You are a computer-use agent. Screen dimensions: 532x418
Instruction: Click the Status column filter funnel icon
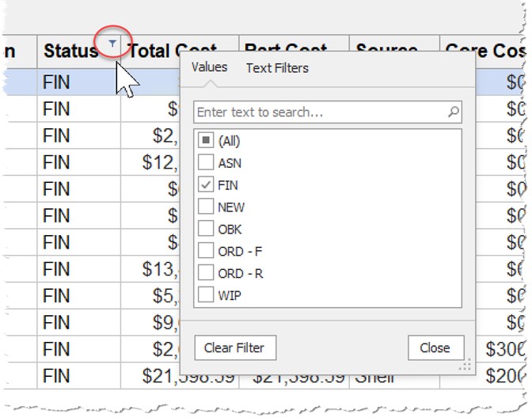click(112, 44)
